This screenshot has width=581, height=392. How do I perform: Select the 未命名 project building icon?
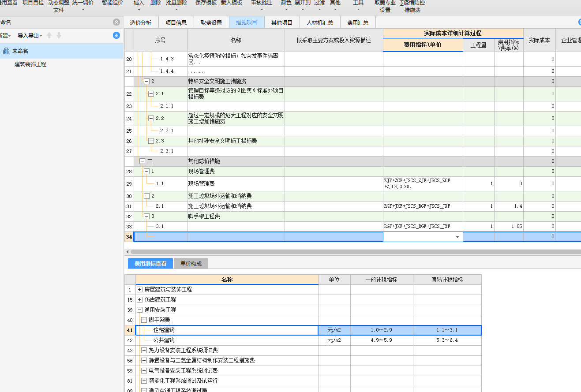pyautogui.click(x=6, y=51)
